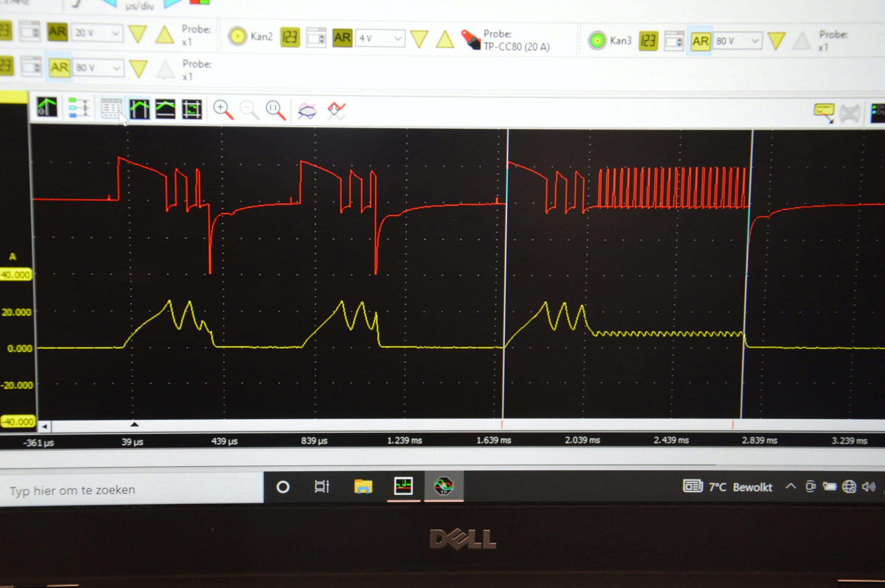The height and width of the screenshot is (588, 885).
Task: Click the zoom out magnifier
Action: coord(249,110)
